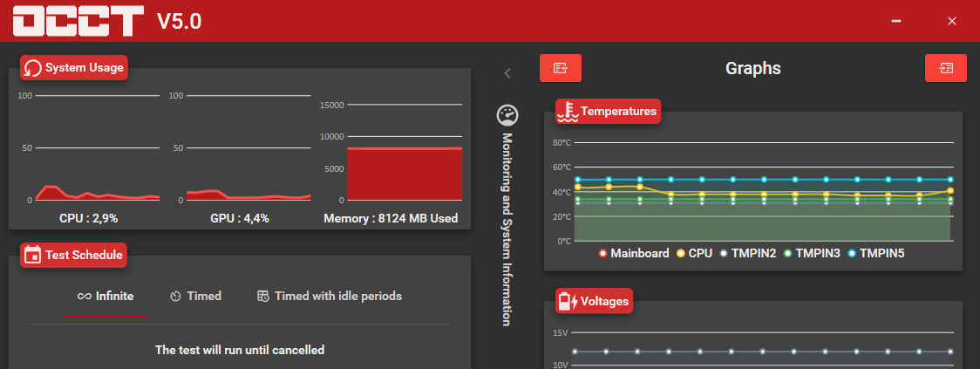This screenshot has height=369, width=980.
Task: Toggle CPU series in temperature legend
Action: 694,253
